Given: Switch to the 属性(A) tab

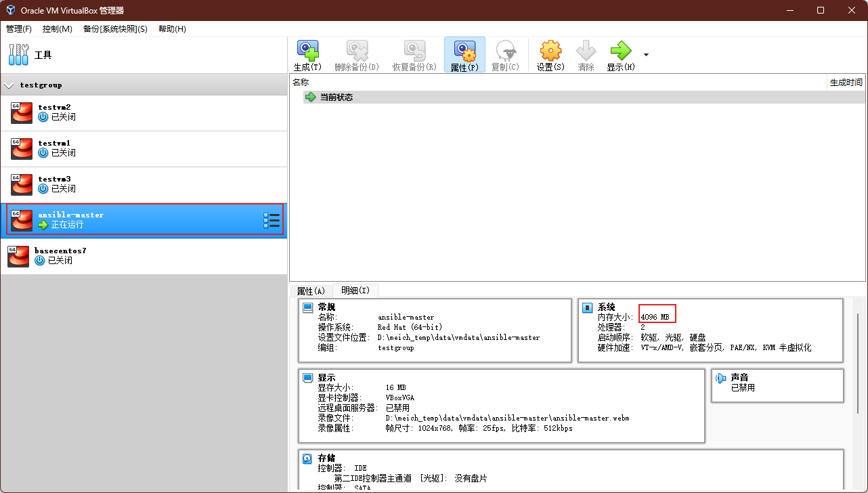Looking at the screenshot, I should point(311,291).
